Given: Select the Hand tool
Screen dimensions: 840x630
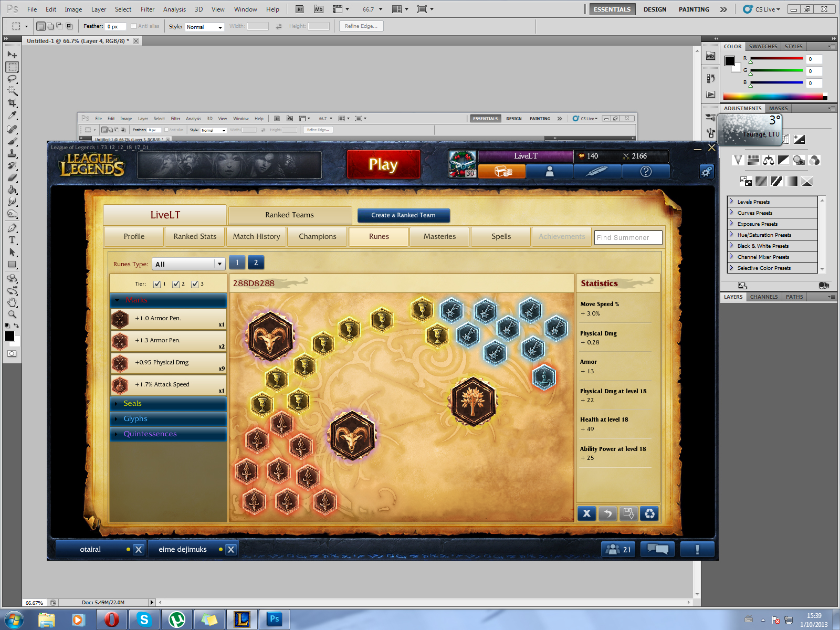Looking at the screenshot, I should click(x=12, y=302).
